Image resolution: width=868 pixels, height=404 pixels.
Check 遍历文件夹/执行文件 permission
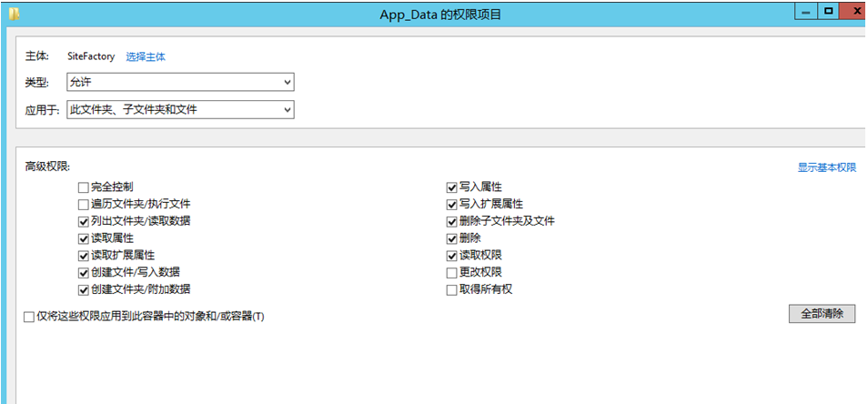tap(84, 205)
